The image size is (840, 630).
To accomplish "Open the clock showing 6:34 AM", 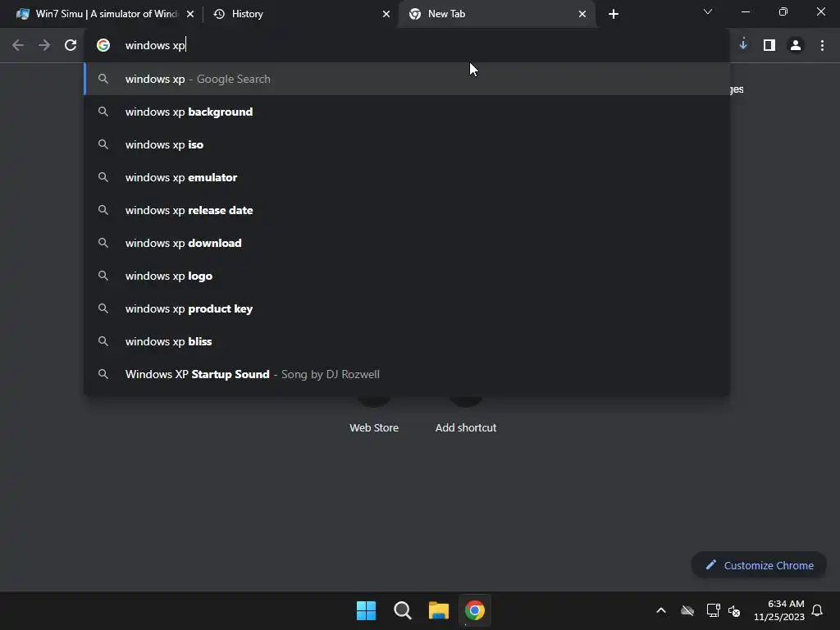I will pyautogui.click(x=779, y=610).
